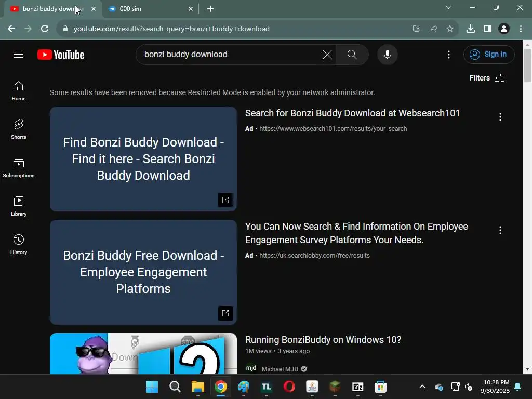Click the page vertical scrollbar thumb
This screenshot has width=532, height=399.
pos(527,65)
